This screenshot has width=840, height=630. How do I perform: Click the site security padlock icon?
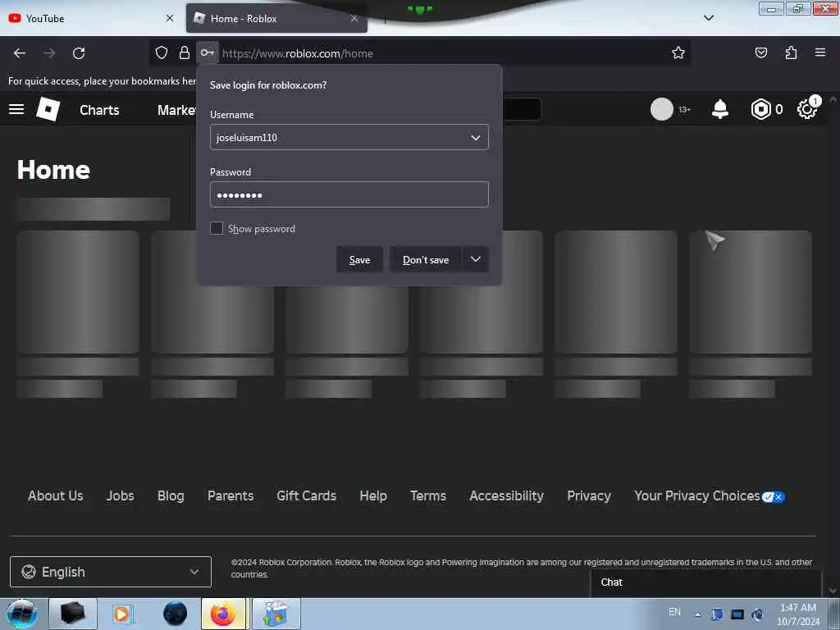click(185, 52)
